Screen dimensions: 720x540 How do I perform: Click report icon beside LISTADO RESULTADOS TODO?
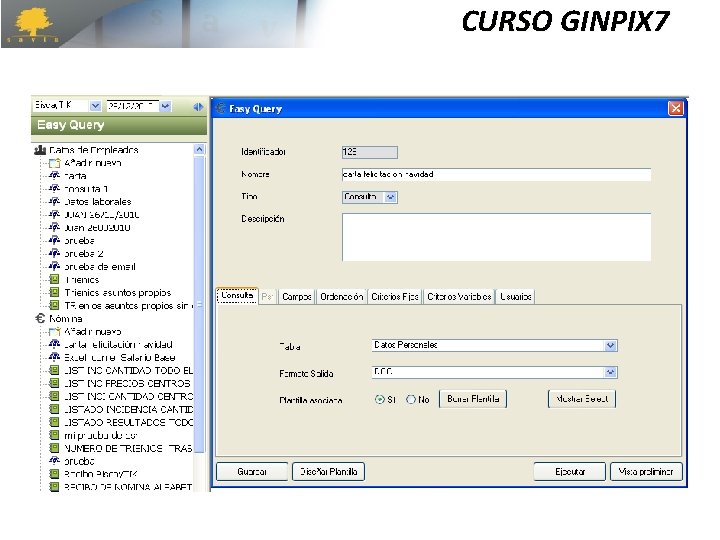tap(54, 422)
